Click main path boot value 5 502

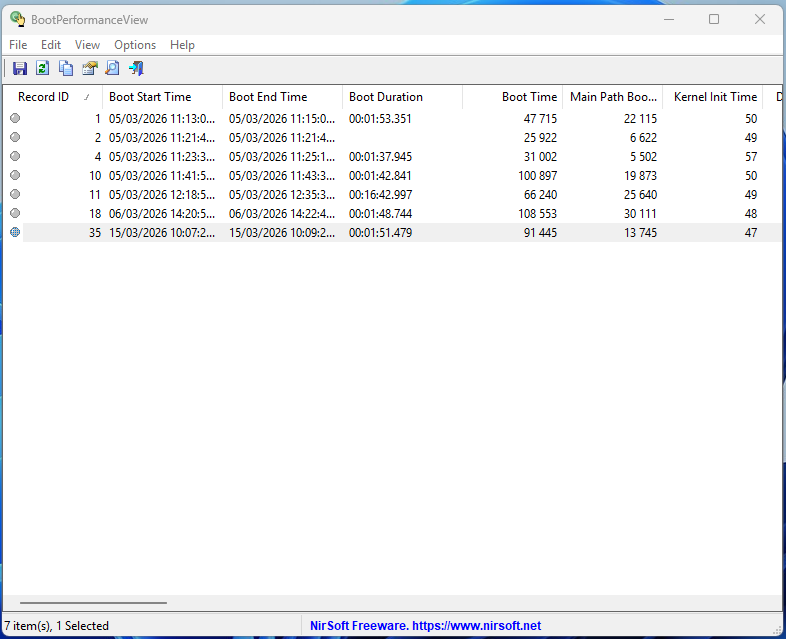pos(643,157)
